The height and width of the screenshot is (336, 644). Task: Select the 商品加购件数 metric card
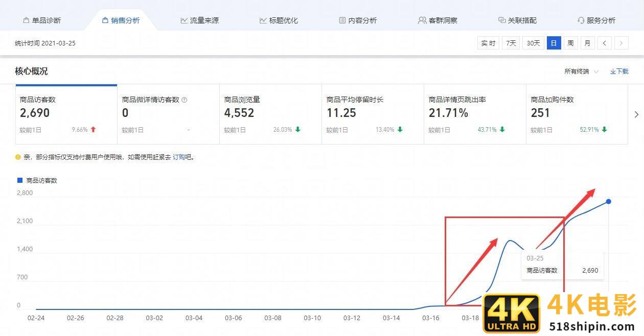point(577,114)
